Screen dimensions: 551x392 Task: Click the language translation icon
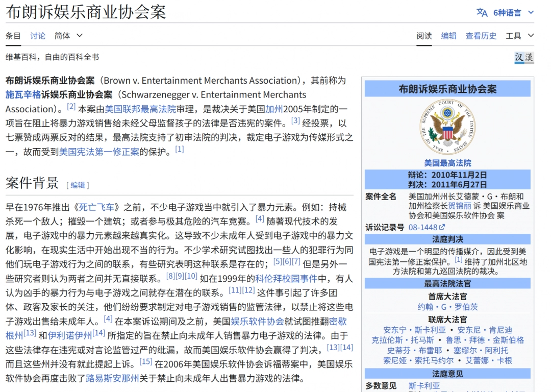tap(482, 13)
